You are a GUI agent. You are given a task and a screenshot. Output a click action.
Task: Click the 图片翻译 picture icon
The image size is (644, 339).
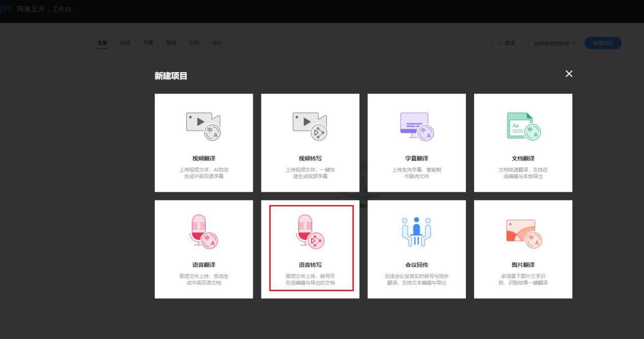523,233
